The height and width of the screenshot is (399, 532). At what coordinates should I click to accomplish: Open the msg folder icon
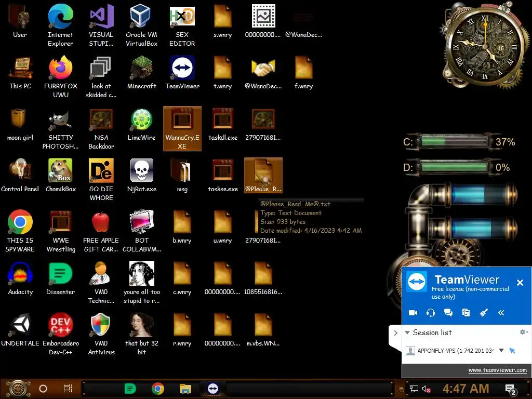coord(182,176)
